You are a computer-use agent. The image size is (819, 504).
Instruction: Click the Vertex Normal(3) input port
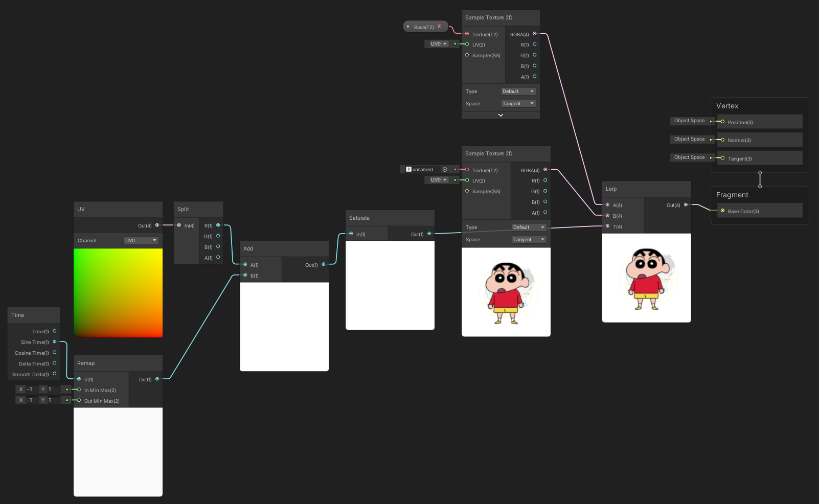click(x=722, y=140)
